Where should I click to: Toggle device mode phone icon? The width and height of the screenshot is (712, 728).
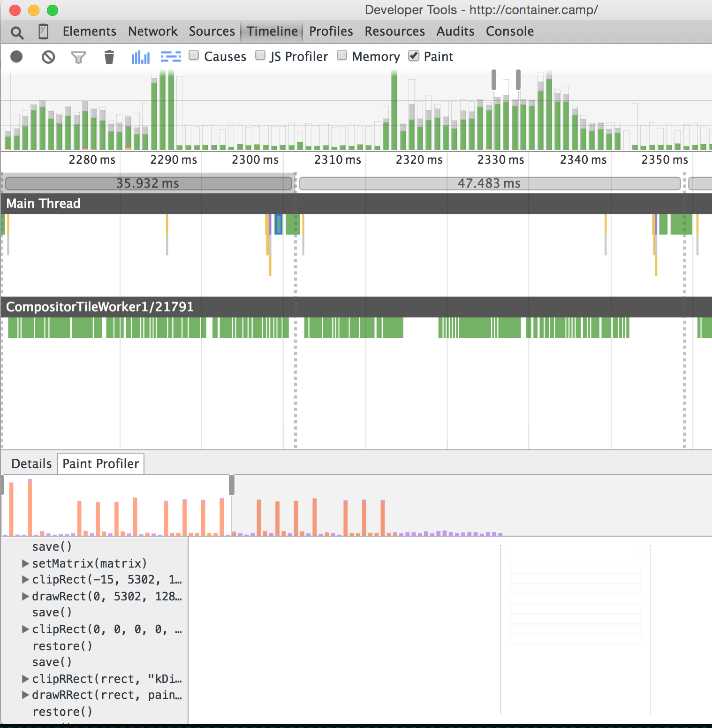pyautogui.click(x=43, y=32)
